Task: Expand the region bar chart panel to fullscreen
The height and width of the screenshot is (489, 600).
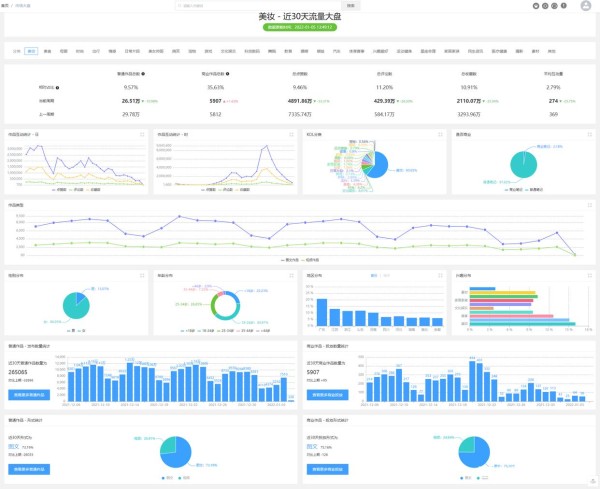Action: [x=440, y=275]
